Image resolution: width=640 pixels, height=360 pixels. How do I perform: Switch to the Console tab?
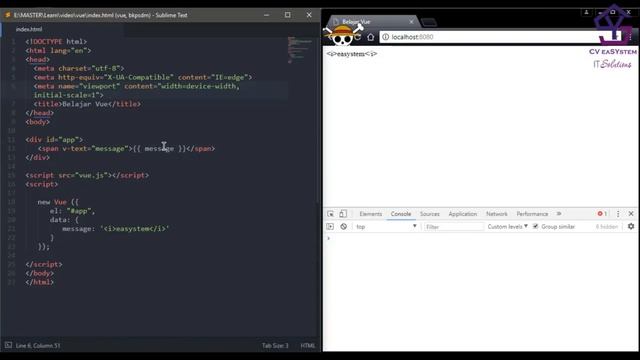pyautogui.click(x=401, y=214)
